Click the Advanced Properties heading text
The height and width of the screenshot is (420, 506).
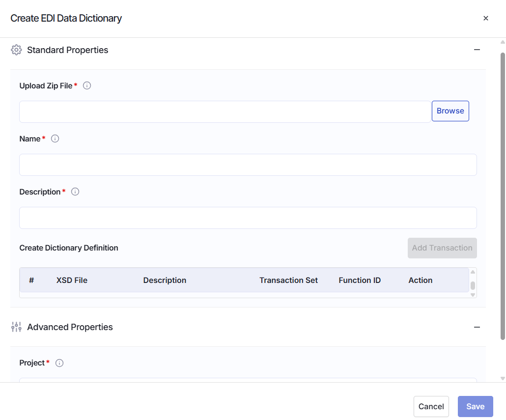point(70,327)
